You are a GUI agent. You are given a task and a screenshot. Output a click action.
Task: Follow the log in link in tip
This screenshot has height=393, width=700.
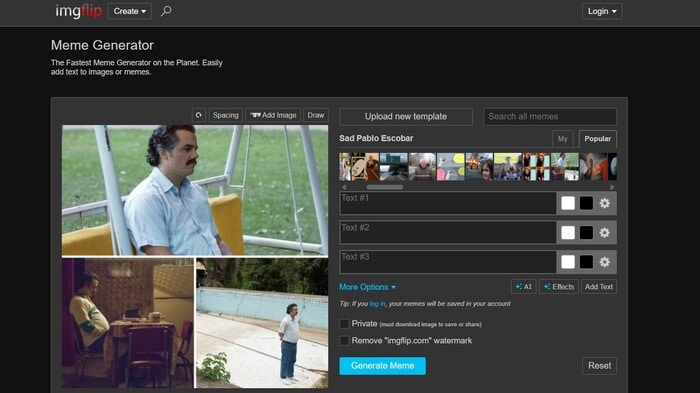[377, 304]
